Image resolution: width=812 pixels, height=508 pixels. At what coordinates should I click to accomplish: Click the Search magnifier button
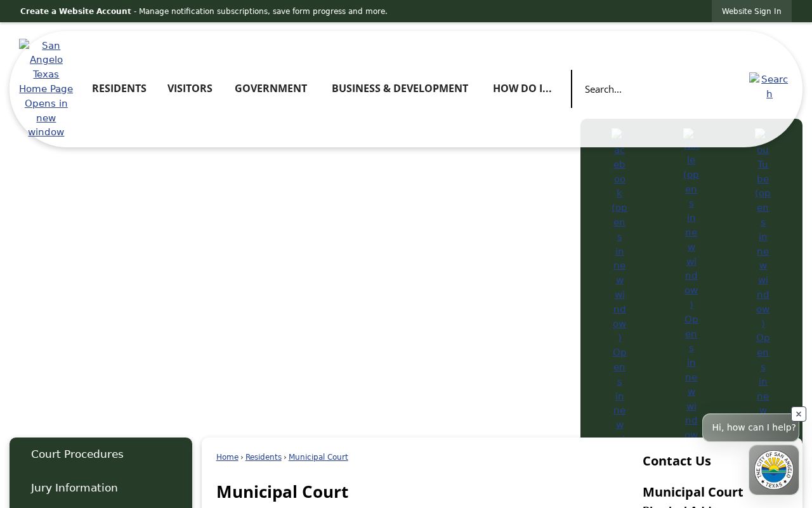tap(769, 87)
